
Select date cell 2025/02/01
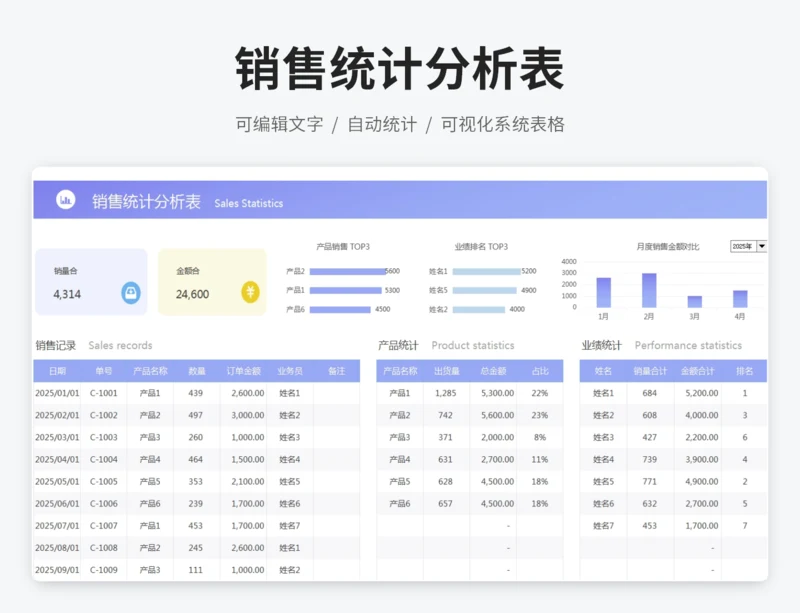[57, 415]
